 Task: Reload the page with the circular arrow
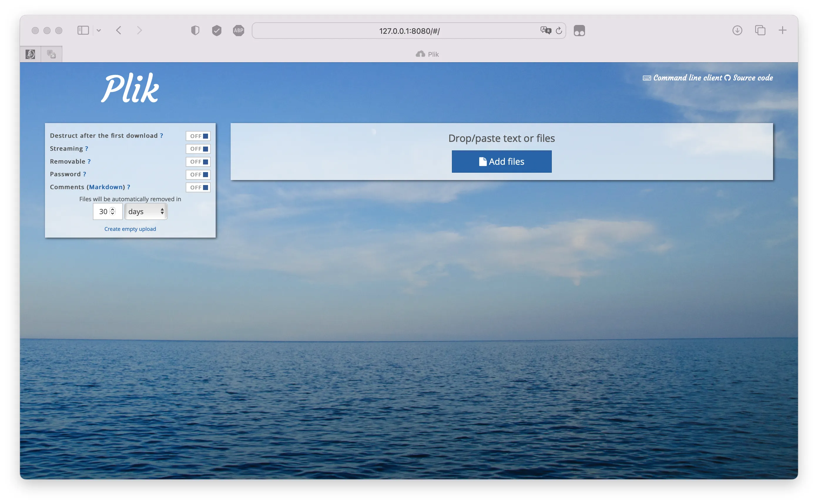559,30
